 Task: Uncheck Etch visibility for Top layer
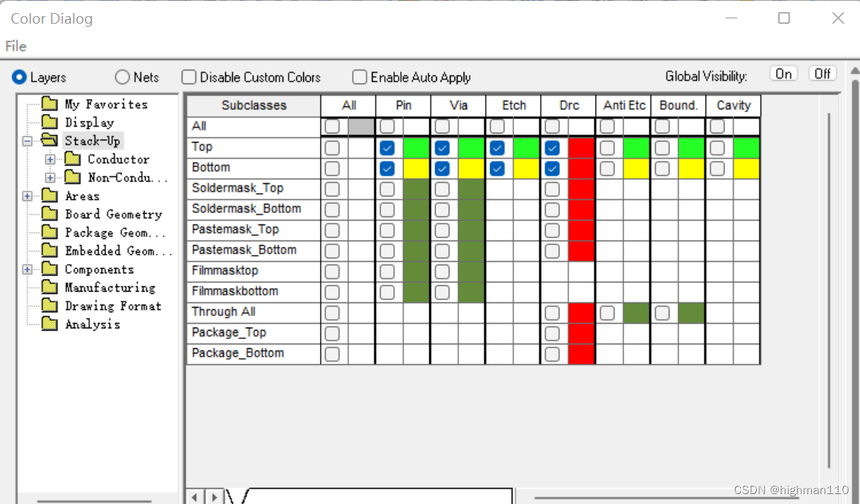[x=497, y=148]
